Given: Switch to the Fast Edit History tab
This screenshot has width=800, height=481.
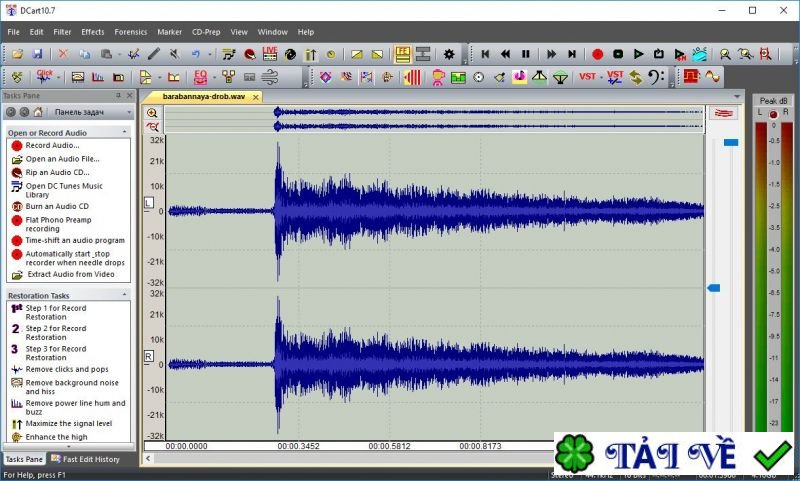Looking at the screenshot, I should (85, 459).
